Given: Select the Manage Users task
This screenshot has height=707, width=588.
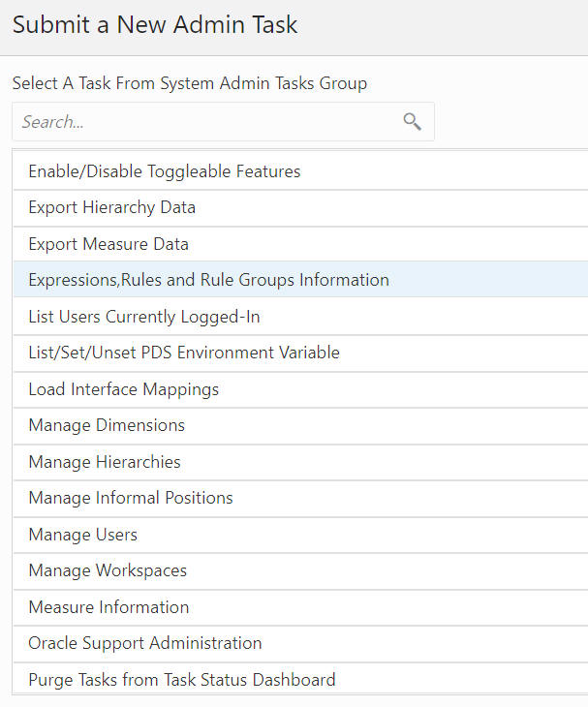Looking at the screenshot, I should [x=83, y=535].
